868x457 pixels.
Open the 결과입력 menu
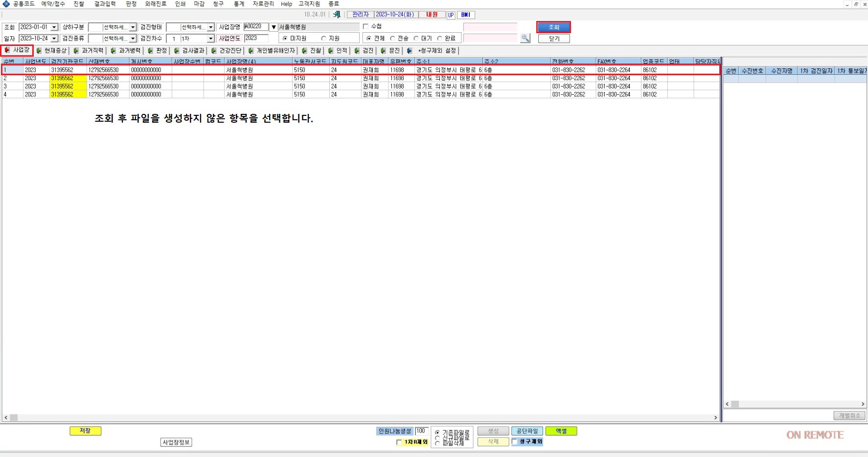click(x=105, y=4)
